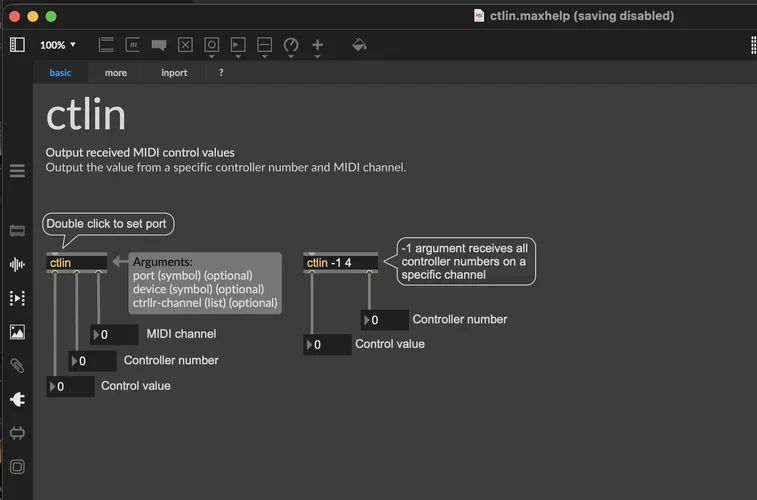The image size is (757, 500).
Task: Expand the slider object dropdown arrow
Action: tap(265, 56)
